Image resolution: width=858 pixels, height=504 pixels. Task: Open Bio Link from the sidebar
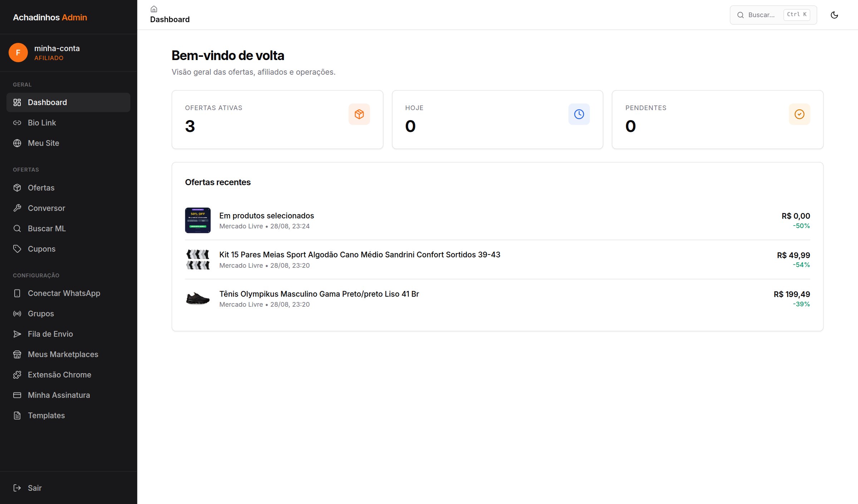(x=68, y=123)
